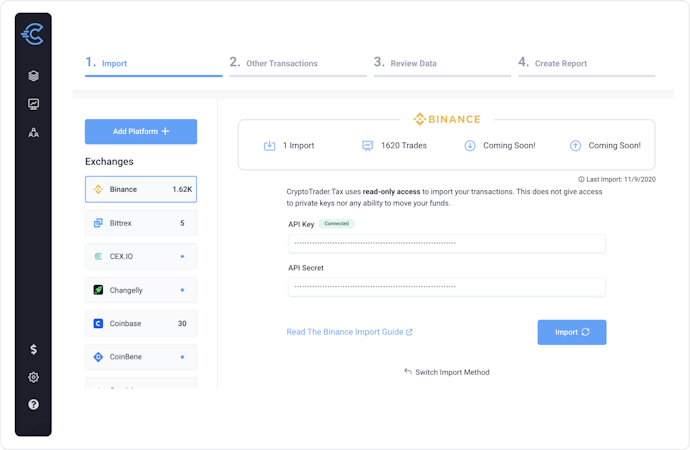Click the import tray icon beside 1 Import

pos(269,146)
